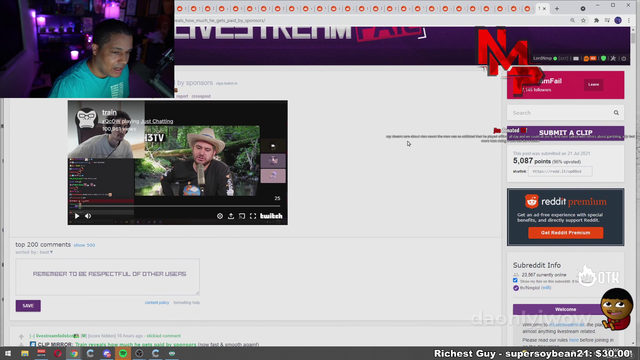Open formatting help link

(187, 302)
